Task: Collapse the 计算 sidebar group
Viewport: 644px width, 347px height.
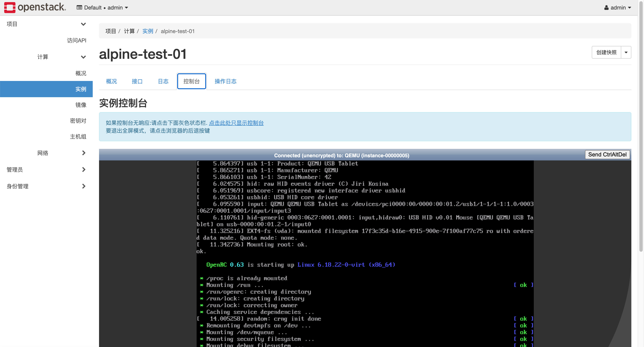Action: point(46,57)
